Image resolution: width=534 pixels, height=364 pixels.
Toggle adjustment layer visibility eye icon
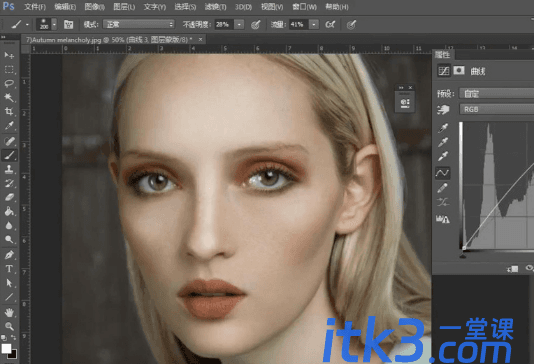[x=529, y=268]
